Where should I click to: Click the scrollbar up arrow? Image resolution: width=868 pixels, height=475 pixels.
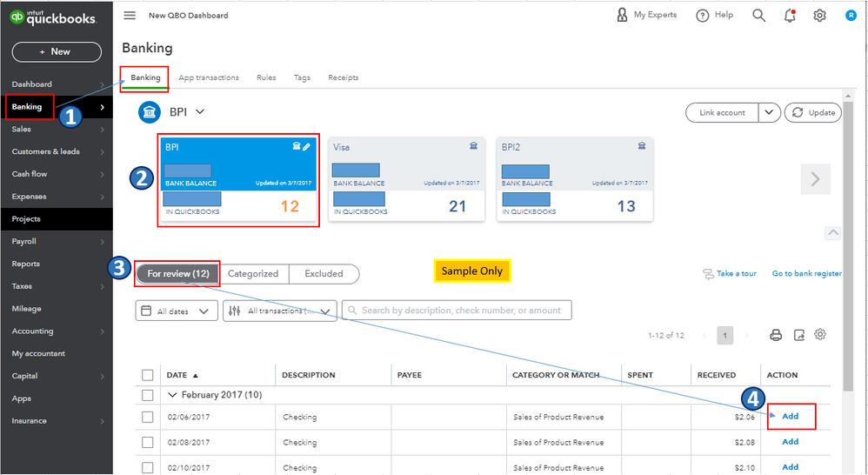(848, 96)
